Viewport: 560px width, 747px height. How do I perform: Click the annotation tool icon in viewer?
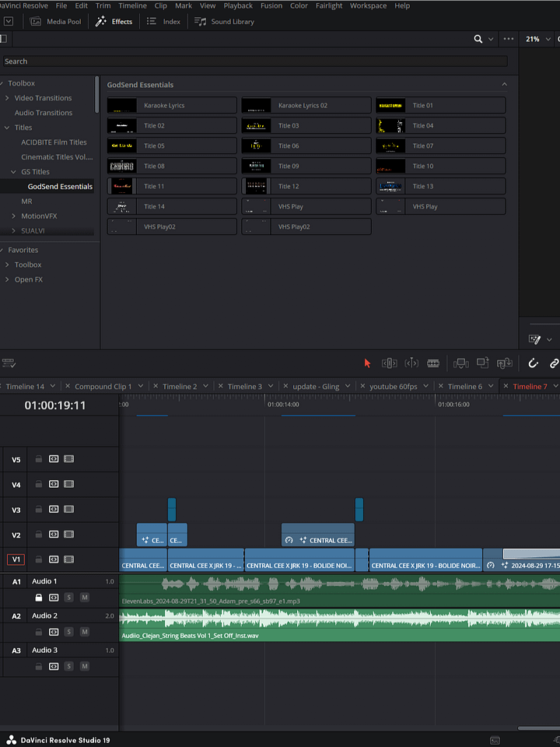point(535,339)
